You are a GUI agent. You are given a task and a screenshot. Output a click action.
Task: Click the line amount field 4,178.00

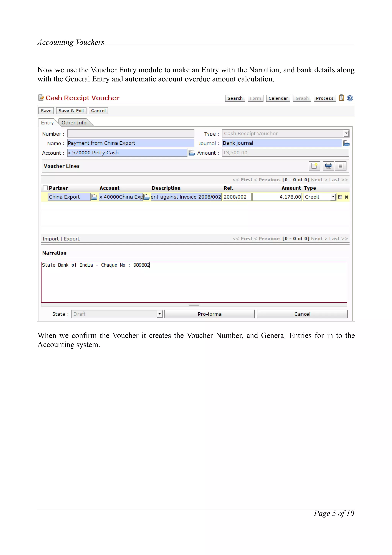(x=277, y=197)
